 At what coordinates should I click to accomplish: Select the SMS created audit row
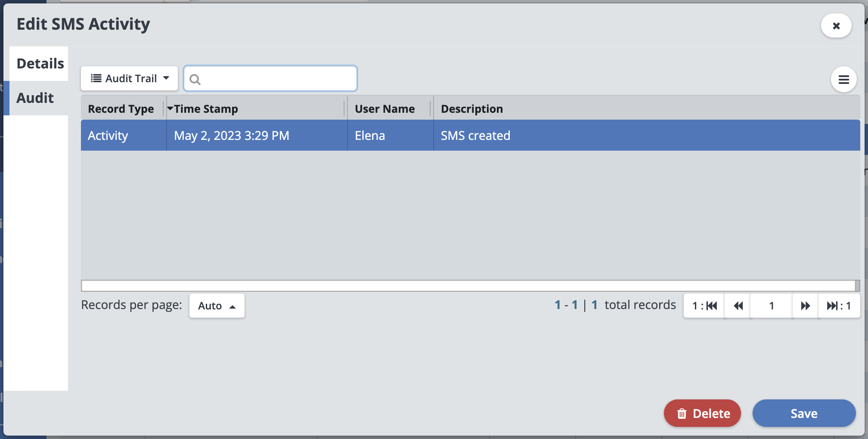(x=475, y=136)
